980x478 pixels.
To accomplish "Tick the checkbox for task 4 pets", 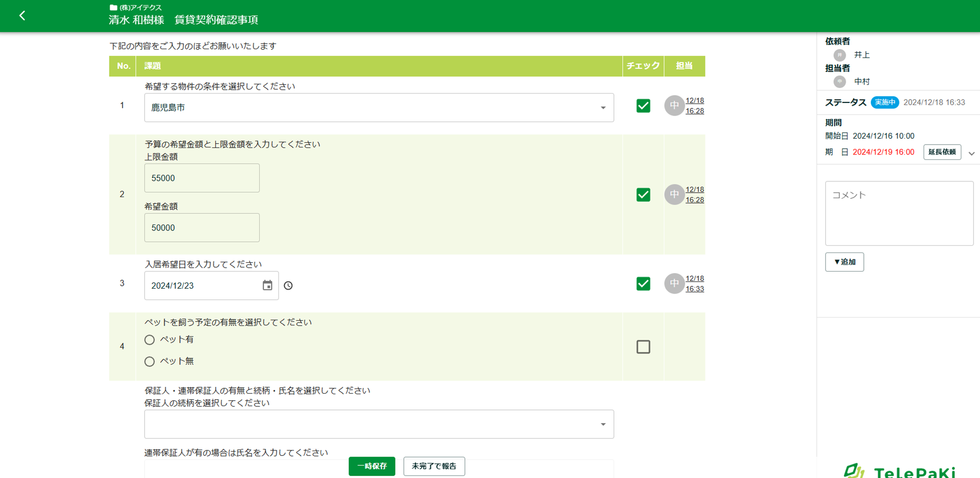I will click(643, 347).
